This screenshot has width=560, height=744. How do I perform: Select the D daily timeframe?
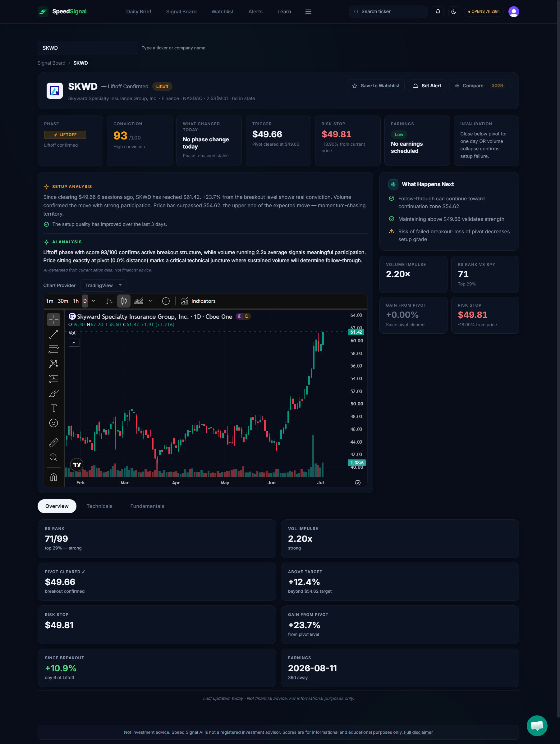pyautogui.click(x=85, y=301)
